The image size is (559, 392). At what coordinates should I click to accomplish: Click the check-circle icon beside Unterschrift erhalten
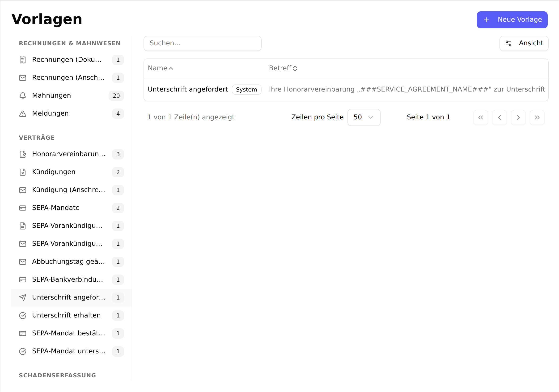click(23, 316)
